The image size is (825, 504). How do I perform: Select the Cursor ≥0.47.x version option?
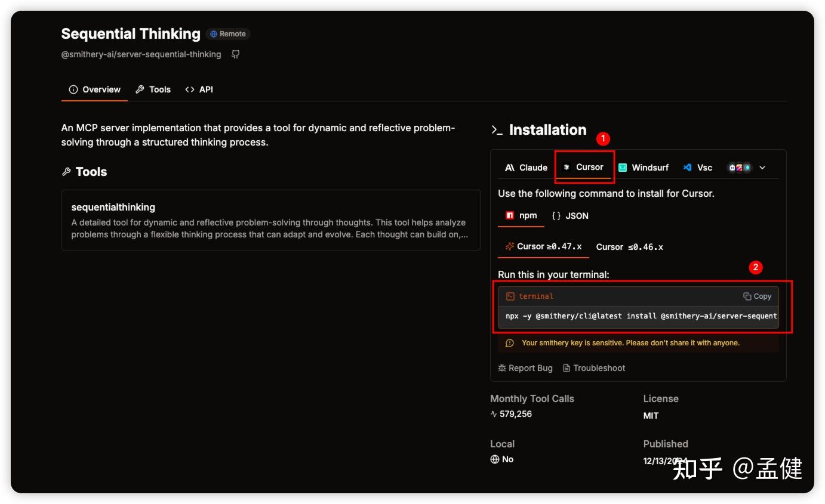[x=543, y=246]
